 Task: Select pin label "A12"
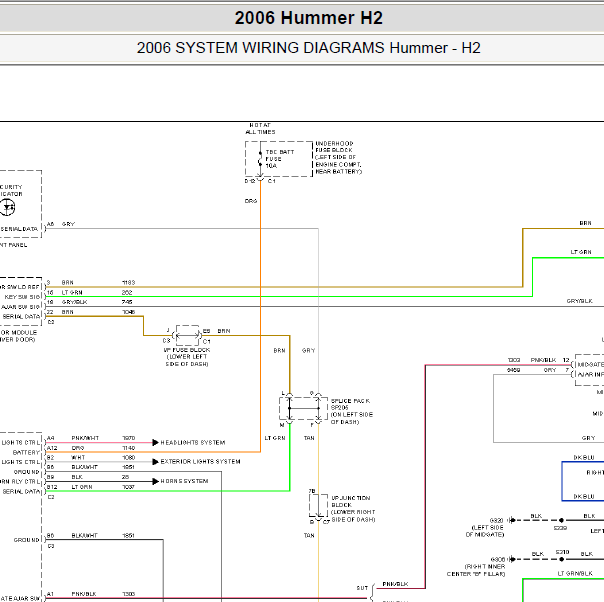(x=52, y=448)
